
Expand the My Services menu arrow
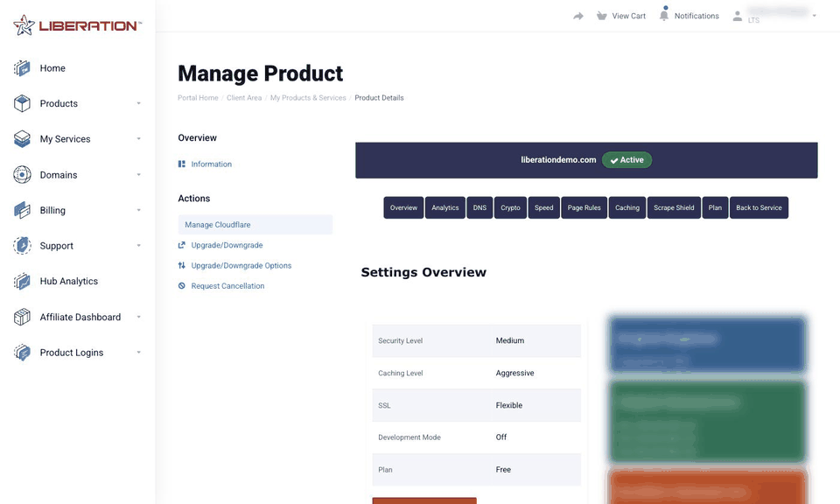pyautogui.click(x=139, y=139)
